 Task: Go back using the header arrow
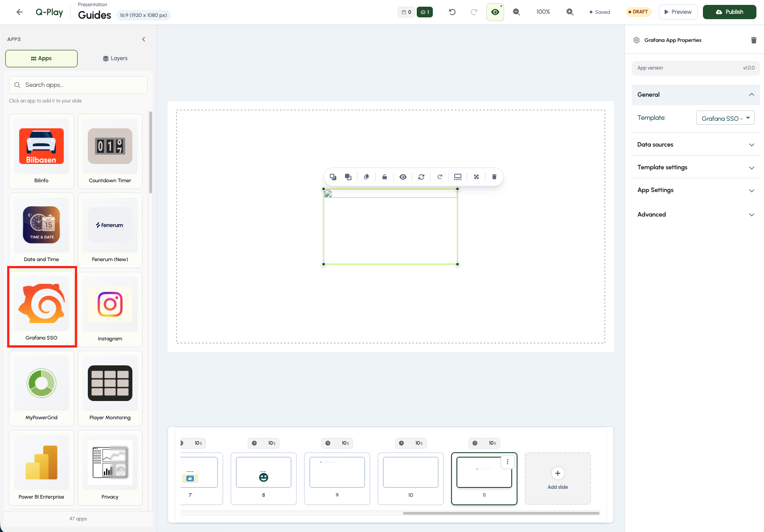(x=20, y=12)
